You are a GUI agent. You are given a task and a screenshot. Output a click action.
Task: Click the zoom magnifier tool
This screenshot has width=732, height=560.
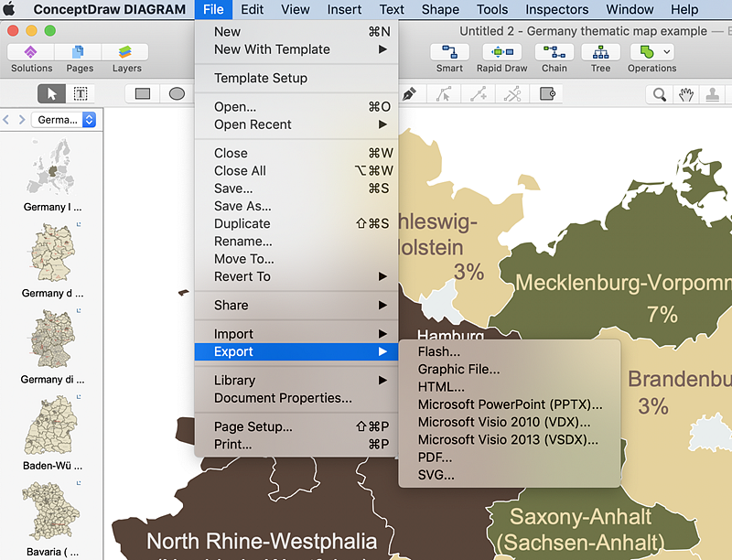pyautogui.click(x=659, y=94)
